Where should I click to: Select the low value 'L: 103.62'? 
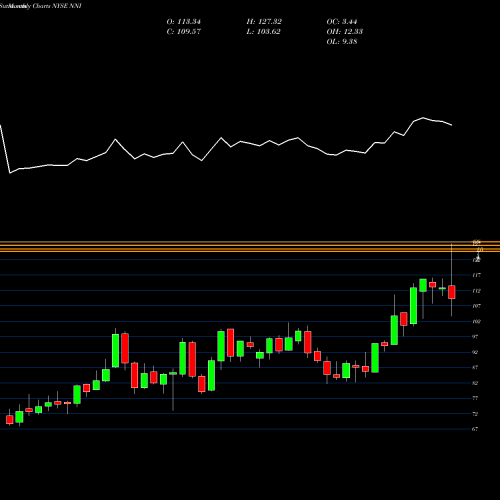pos(263,32)
